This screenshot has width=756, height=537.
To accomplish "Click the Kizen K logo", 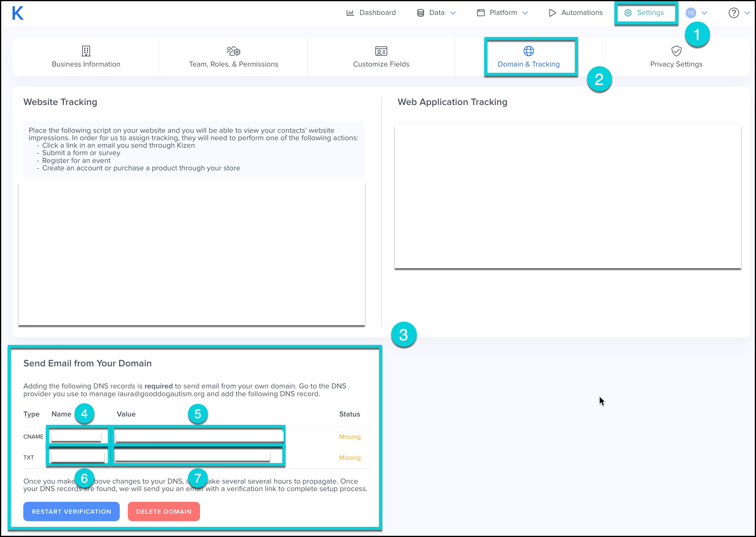I will tap(18, 13).
